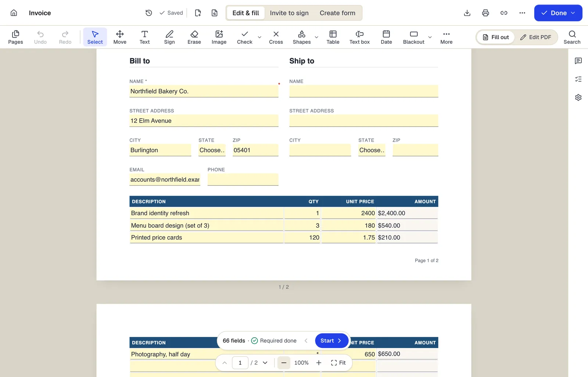This screenshot has height=377, width=588.
Task: Click the Ship to Name field
Action: 364,91
